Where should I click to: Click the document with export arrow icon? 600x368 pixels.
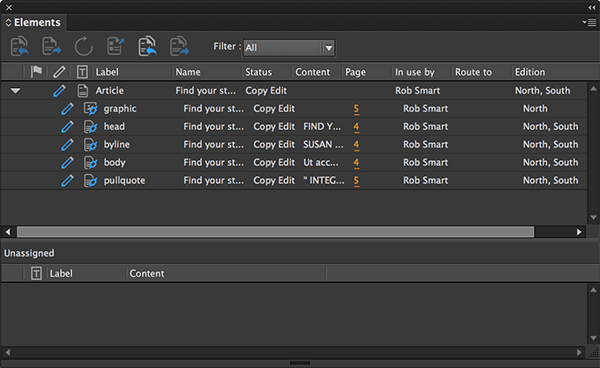(x=115, y=46)
